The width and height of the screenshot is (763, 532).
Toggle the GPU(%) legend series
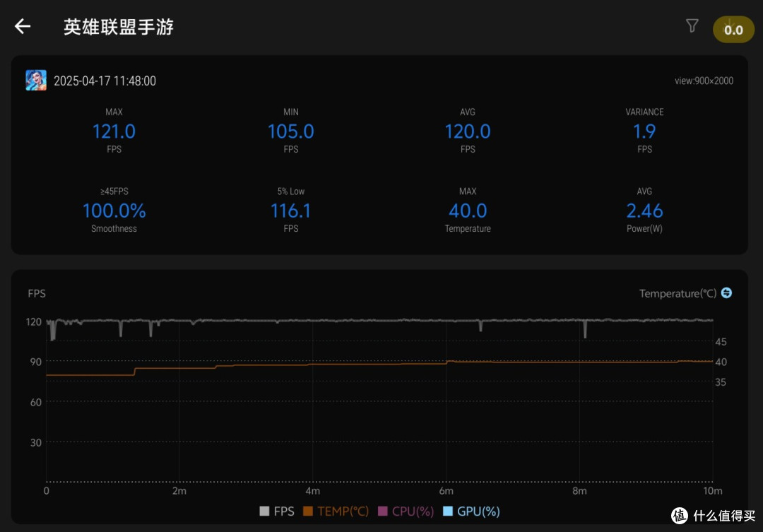(471, 511)
